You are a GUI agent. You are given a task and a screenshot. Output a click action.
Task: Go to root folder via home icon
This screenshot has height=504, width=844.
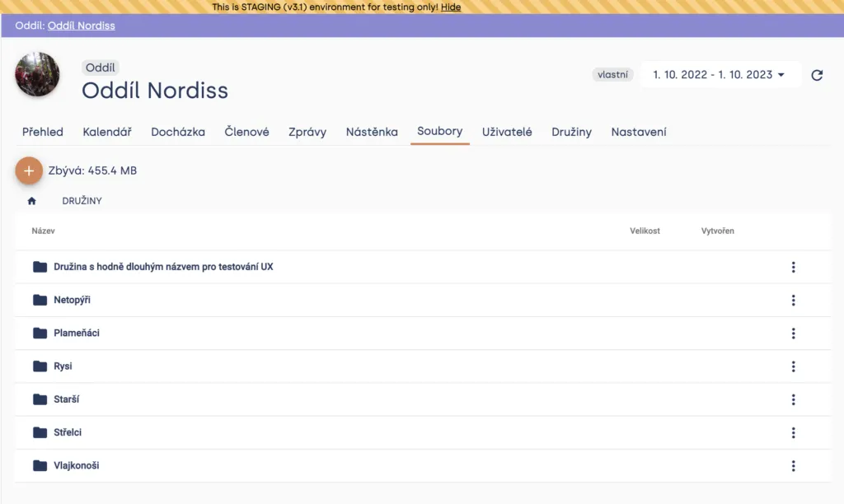pyautogui.click(x=32, y=201)
